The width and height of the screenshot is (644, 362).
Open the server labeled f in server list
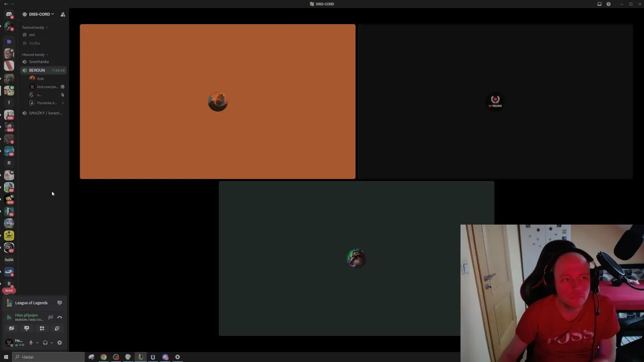pyautogui.click(x=9, y=103)
